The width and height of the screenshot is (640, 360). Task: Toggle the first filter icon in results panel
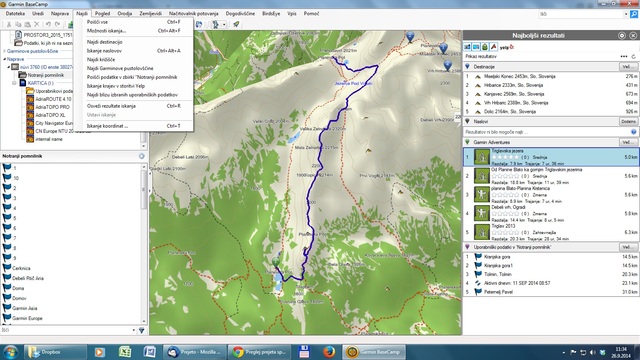tap(467, 47)
